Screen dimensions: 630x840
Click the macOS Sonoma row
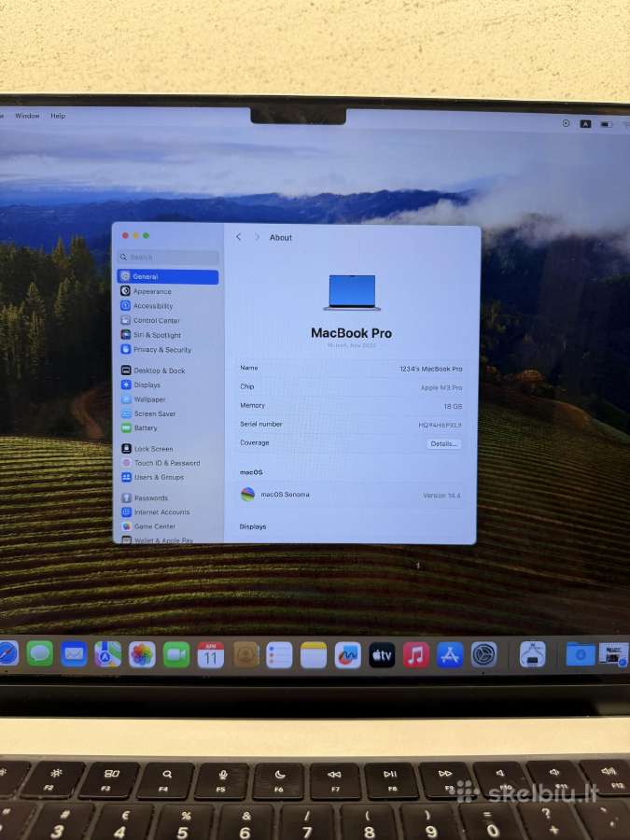point(350,495)
